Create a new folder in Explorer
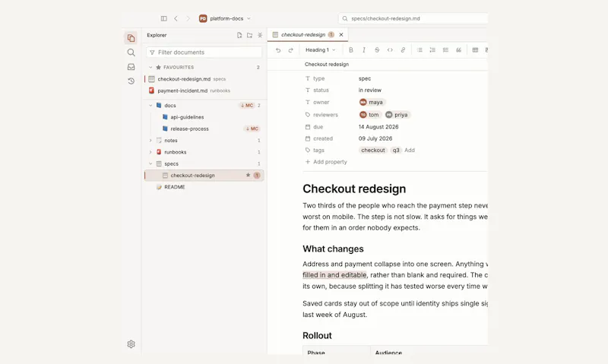 tap(250, 35)
